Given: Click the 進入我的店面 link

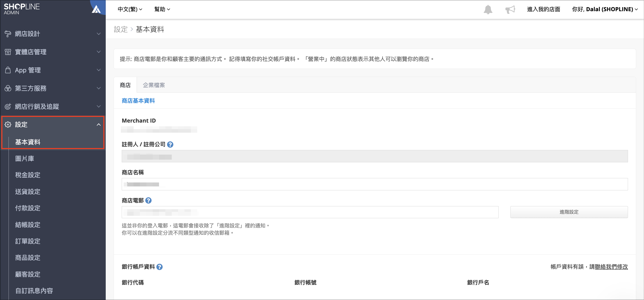Looking at the screenshot, I should 544,9.
